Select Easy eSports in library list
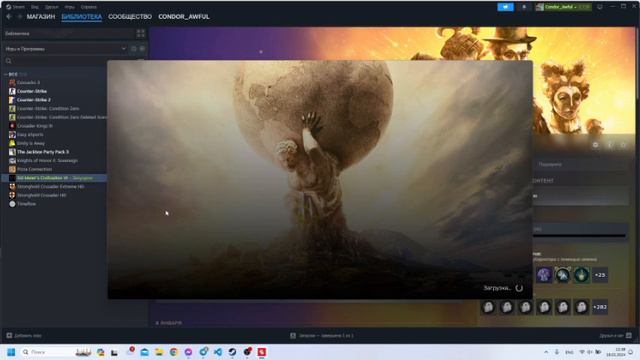This screenshot has height=360, width=640. tap(30, 134)
